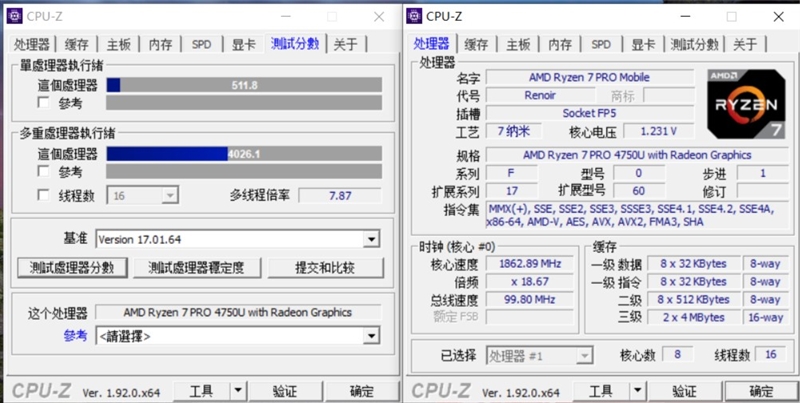Expand the <請選擇> reference processor dropdown

tap(372, 336)
